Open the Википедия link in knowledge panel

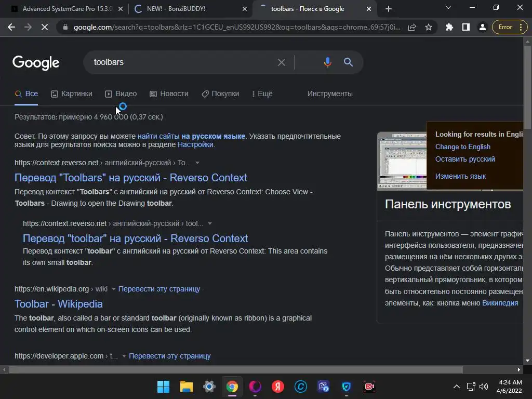tap(500, 303)
